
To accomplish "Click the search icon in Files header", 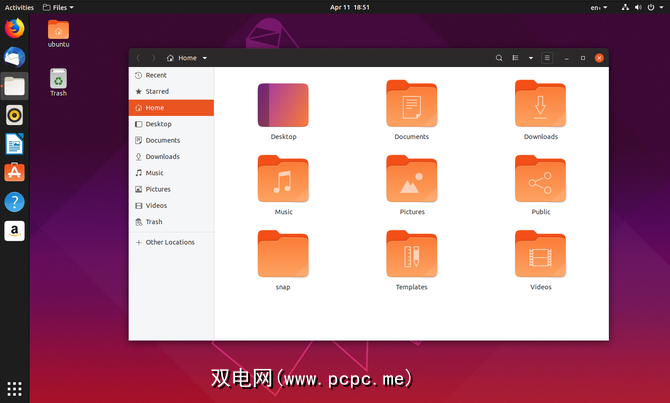I will [x=499, y=58].
